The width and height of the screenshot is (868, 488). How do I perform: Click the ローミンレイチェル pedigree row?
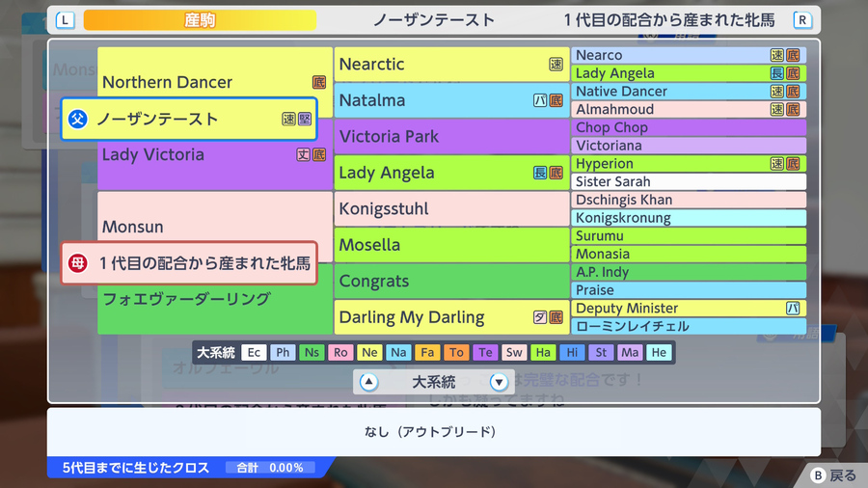click(x=689, y=326)
